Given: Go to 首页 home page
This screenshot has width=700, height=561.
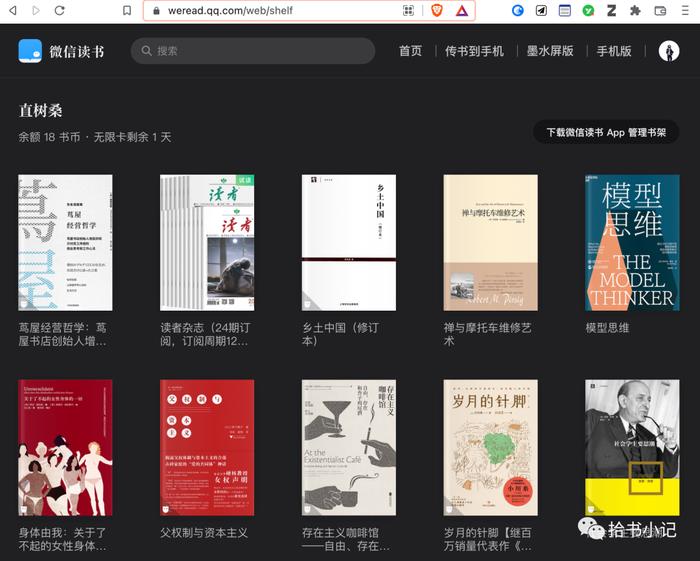Looking at the screenshot, I should pos(410,51).
